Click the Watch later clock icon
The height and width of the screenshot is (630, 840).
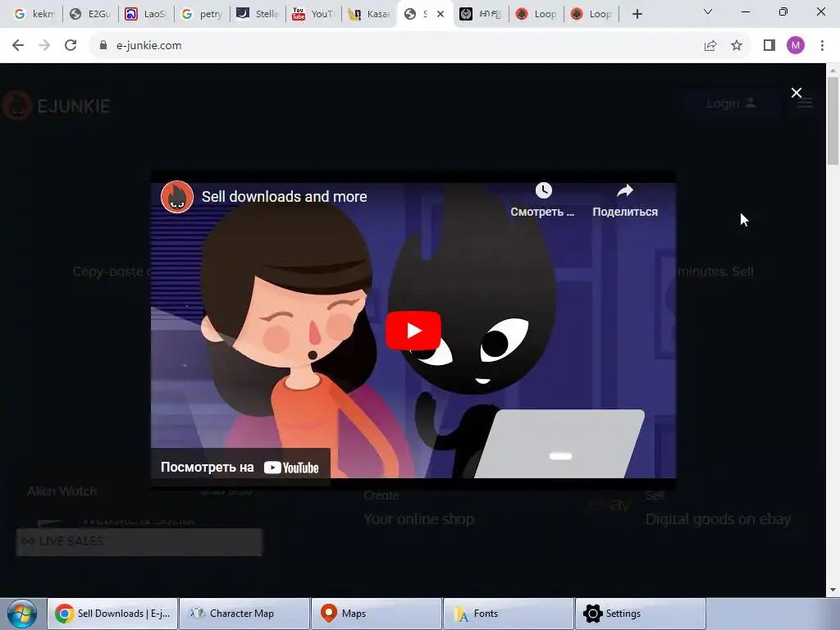[x=543, y=190]
